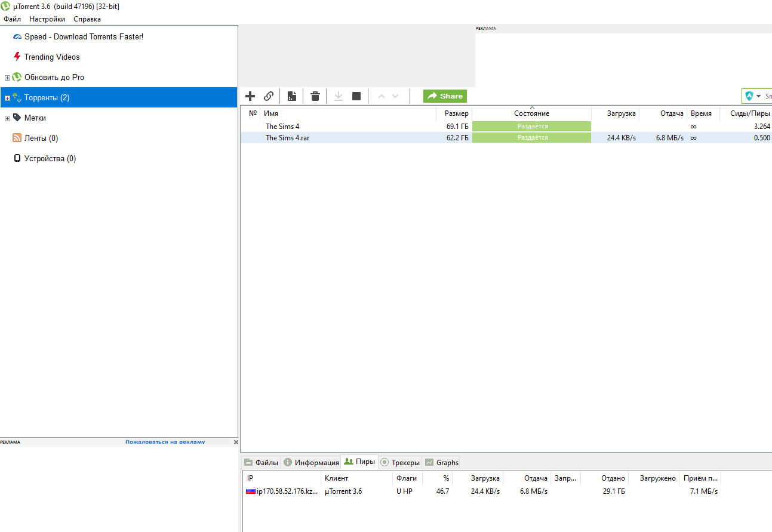Click the µTorrent logo in title bar
This screenshot has width=772, height=532.
tap(5, 6)
